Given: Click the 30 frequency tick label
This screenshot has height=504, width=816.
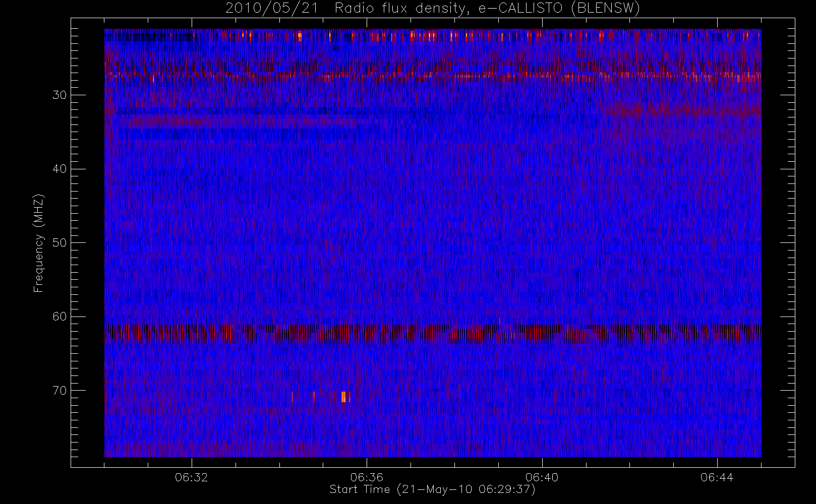Looking at the screenshot, I should pos(60,95).
